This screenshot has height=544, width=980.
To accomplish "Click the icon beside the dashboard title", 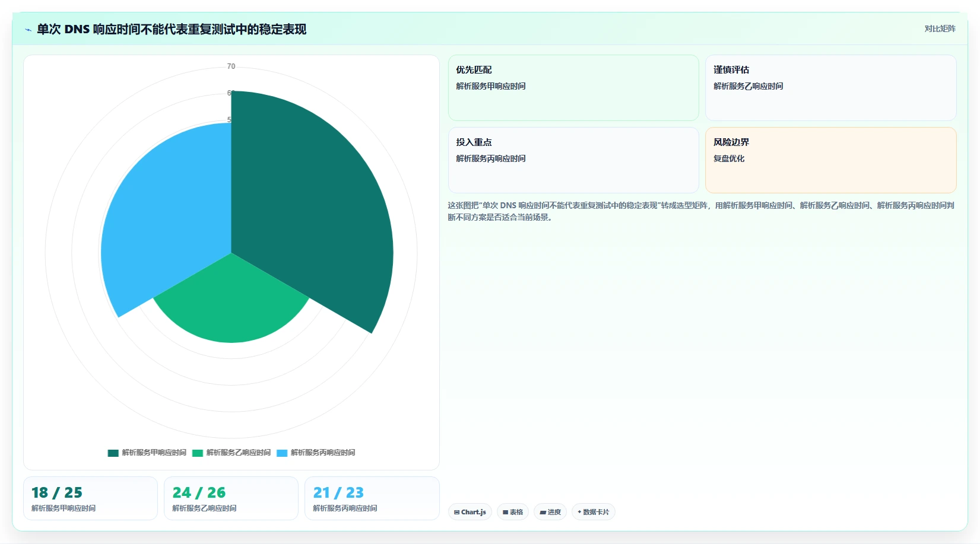I will click(28, 30).
